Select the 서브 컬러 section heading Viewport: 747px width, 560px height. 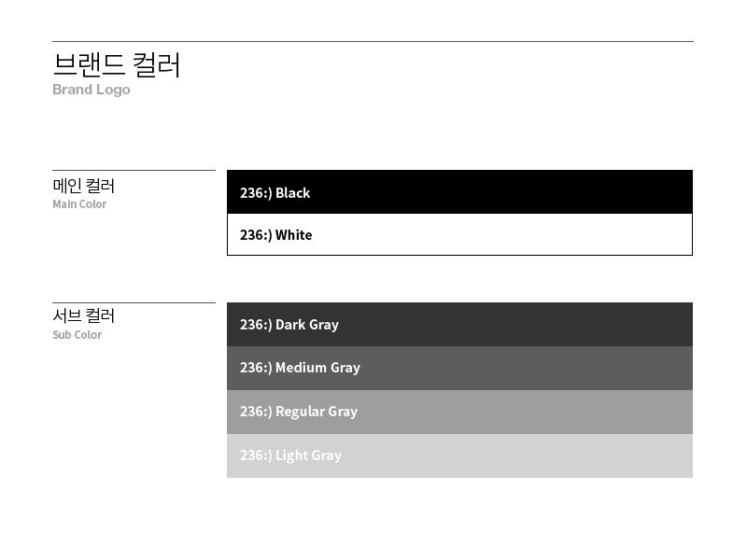pos(84,315)
